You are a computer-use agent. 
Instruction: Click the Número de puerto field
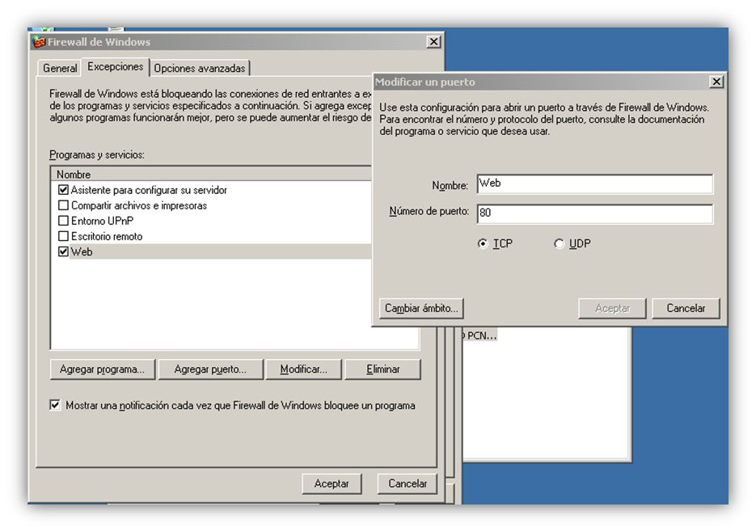click(x=595, y=213)
